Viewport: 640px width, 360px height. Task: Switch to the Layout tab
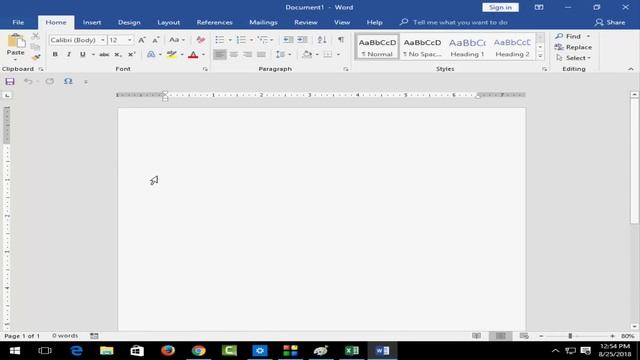pyautogui.click(x=169, y=22)
